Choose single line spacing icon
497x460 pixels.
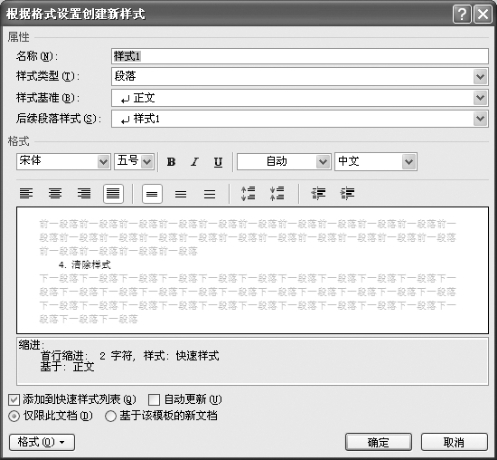[x=152, y=194]
